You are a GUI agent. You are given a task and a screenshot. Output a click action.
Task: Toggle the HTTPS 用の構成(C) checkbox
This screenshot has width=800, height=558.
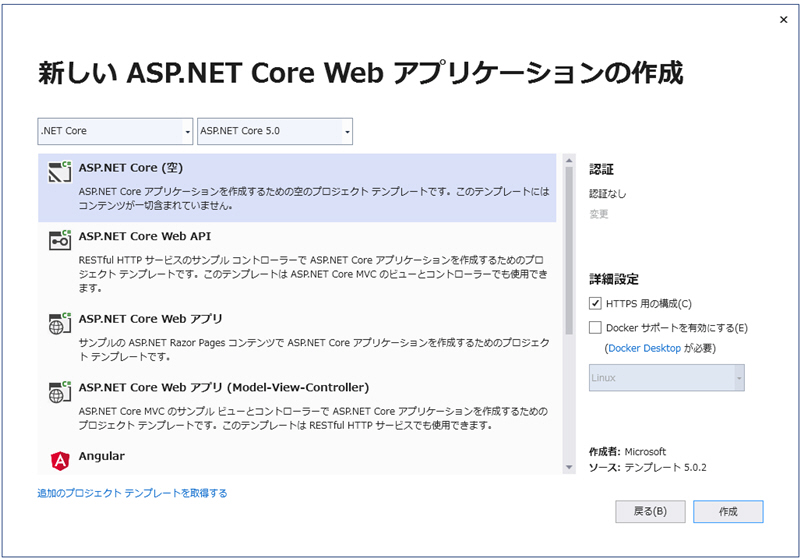[x=595, y=303]
